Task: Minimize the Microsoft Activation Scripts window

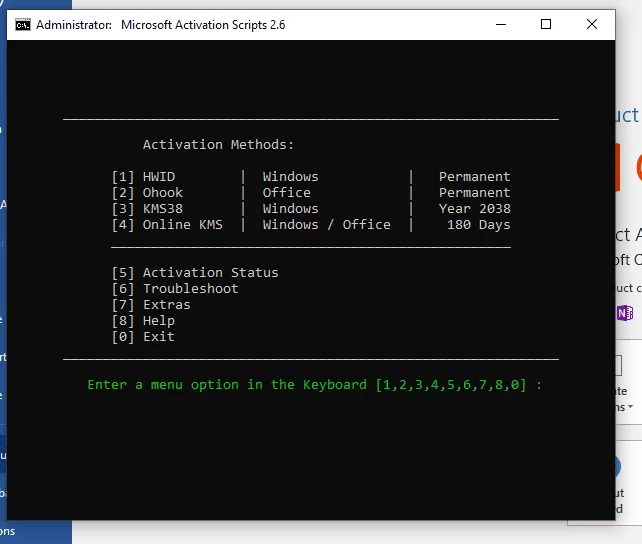Action: (501, 25)
